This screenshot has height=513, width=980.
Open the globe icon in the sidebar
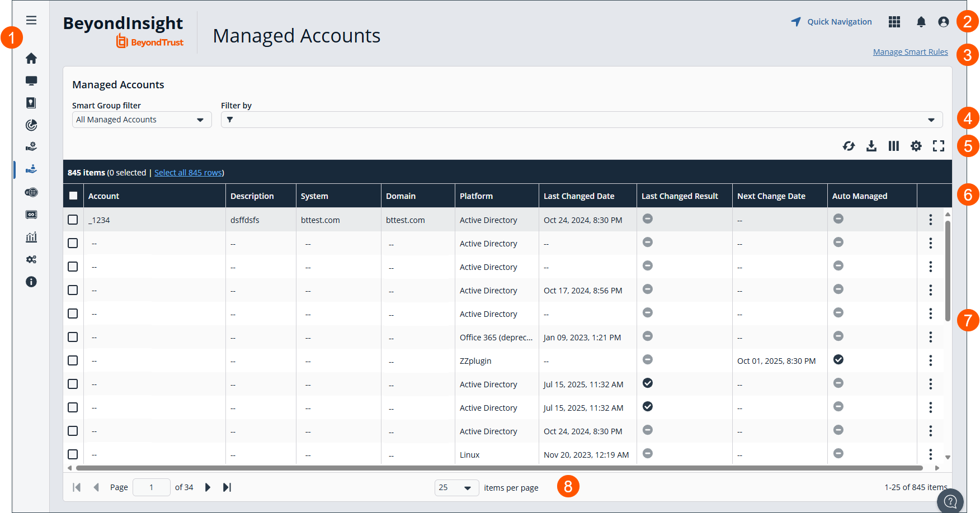31,192
